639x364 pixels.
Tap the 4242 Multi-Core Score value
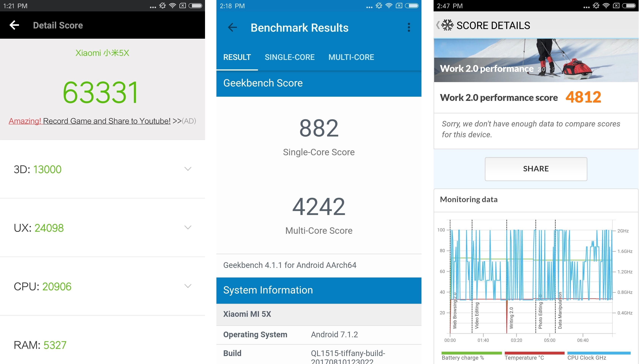(319, 206)
